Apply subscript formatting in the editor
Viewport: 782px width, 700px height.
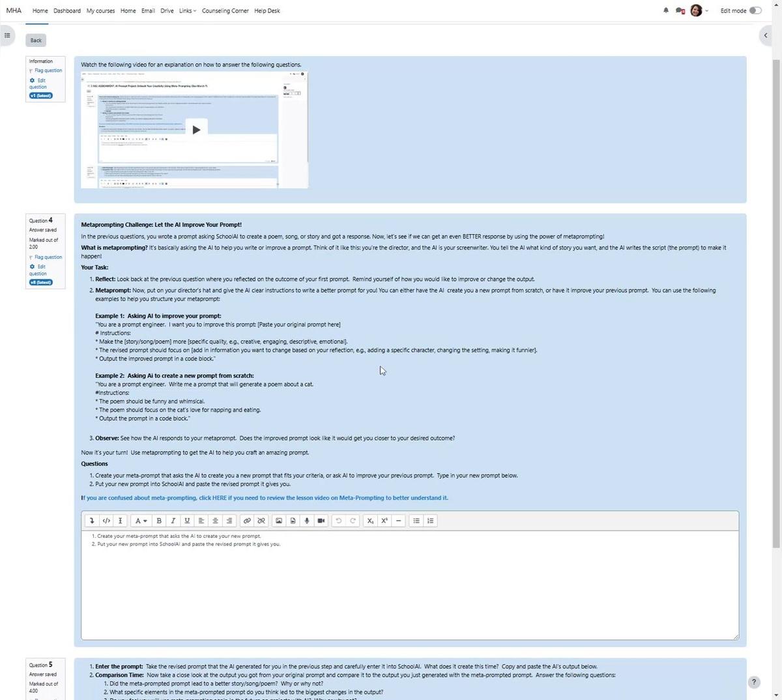tap(369, 520)
